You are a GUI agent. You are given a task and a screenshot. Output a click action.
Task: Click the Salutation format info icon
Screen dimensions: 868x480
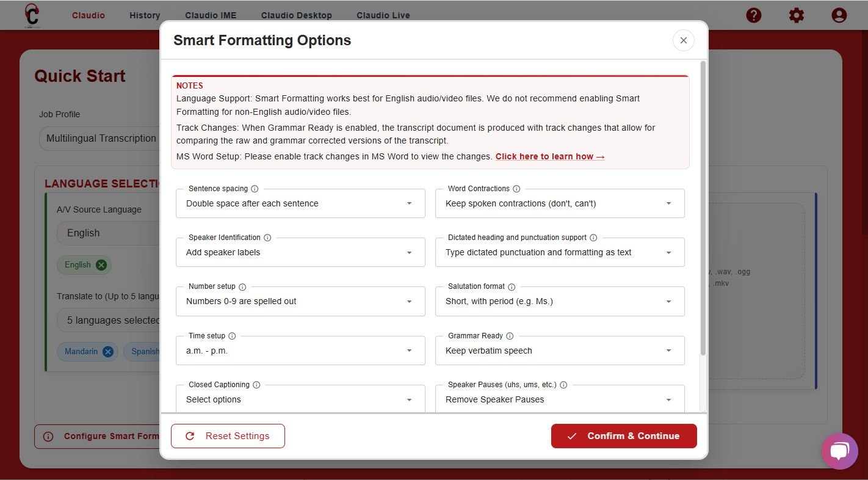[512, 287]
